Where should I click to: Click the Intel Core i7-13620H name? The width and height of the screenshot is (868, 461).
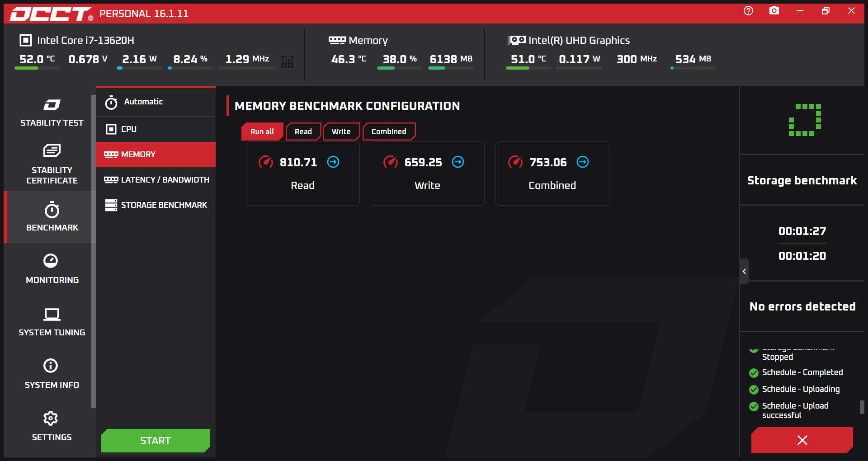(85, 40)
